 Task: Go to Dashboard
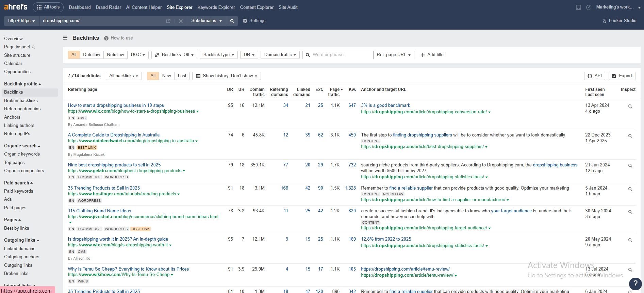coord(80,7)
